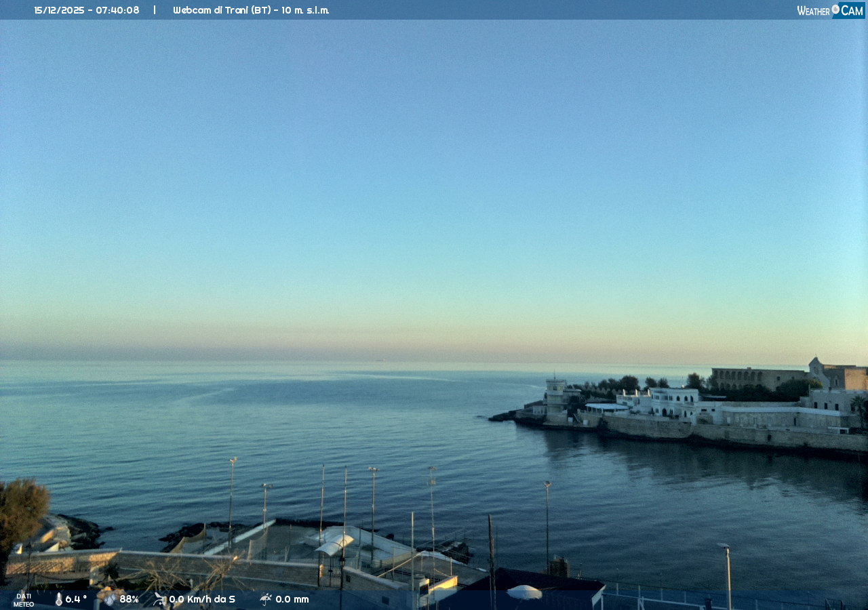This screenshot has width=868, height=610.
Task: Click the thermometer temperature icon
Action: (58, 599)
